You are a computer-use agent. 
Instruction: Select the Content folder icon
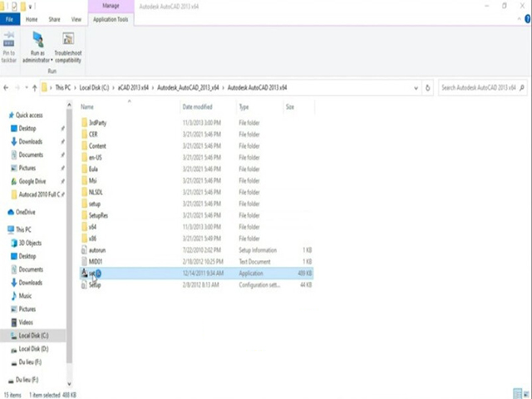tap(85, 145)
